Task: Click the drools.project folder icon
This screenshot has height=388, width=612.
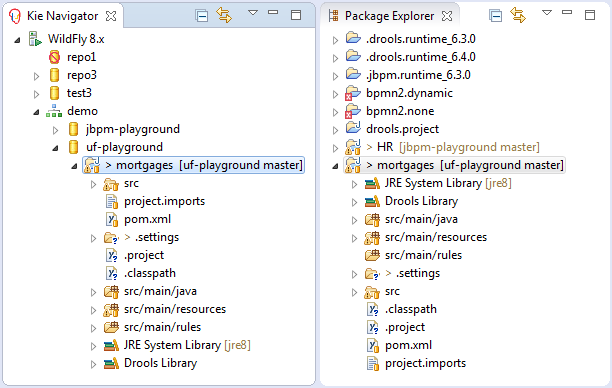Action: point(353,128)
